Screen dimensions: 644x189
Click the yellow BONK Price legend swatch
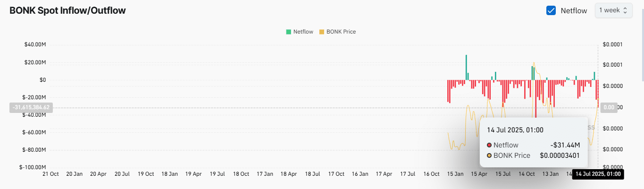[x=322, y=32]
